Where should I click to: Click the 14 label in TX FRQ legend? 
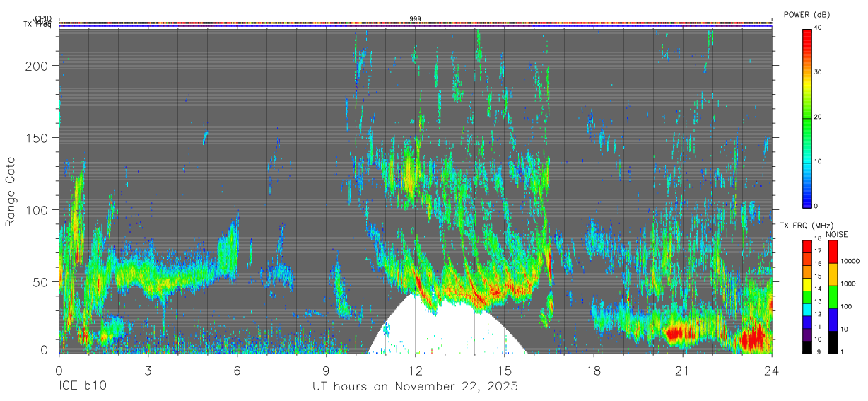[x=819, y=289]
